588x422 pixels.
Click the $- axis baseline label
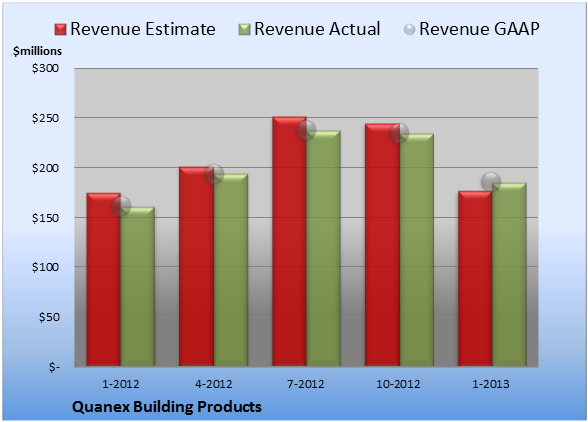[54, 367]
